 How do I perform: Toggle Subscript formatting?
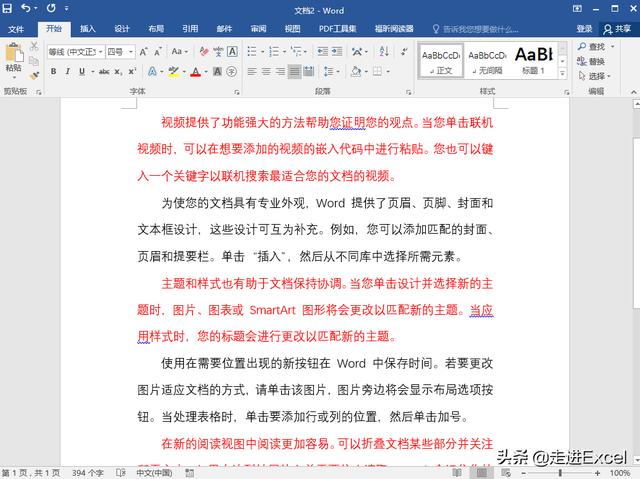pos(118,71)
